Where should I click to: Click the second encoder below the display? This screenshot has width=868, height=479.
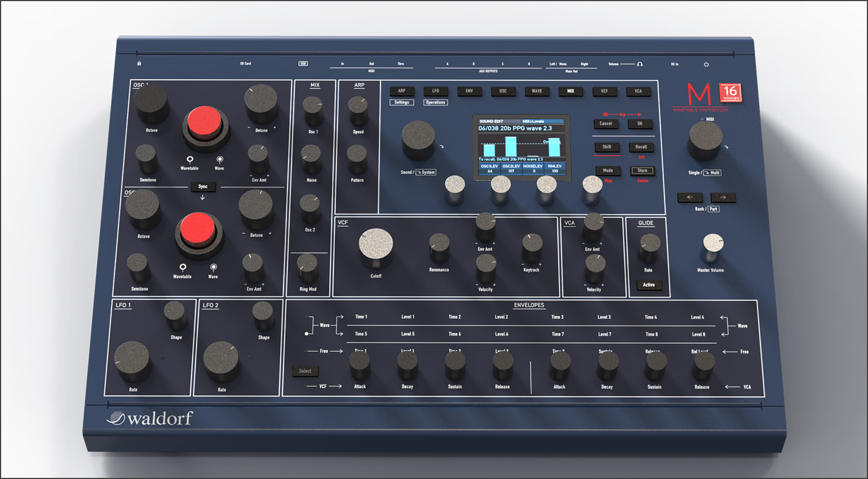click(x=501, y=189)
